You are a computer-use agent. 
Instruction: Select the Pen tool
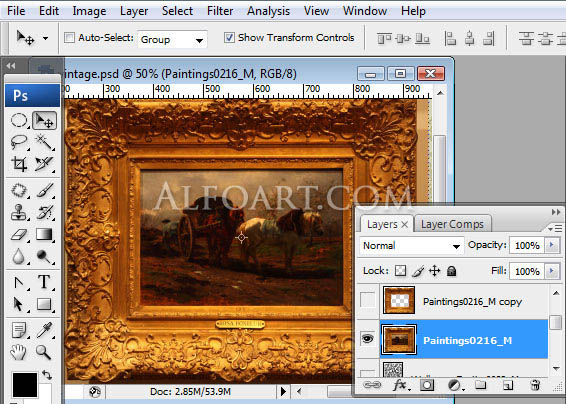tap(19, 282)
